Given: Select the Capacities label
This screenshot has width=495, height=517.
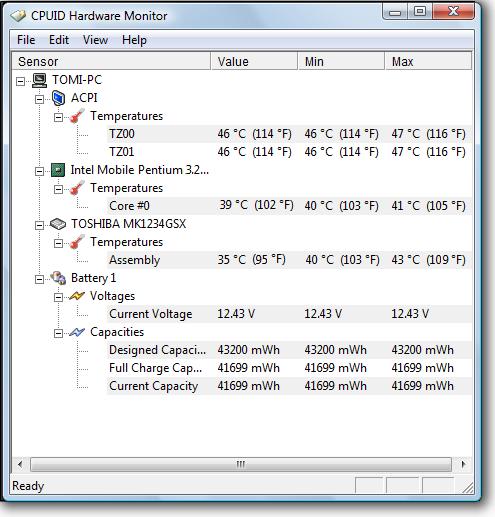Looking at the screenshot, I should pyautogui.click(x=117, y=332).
